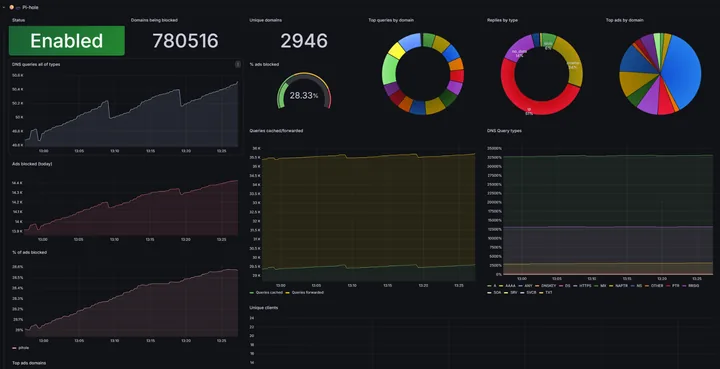This screenshot has width=720, height=369.
Task: Toggle the PTR legend entry
Action: (673, 286)
